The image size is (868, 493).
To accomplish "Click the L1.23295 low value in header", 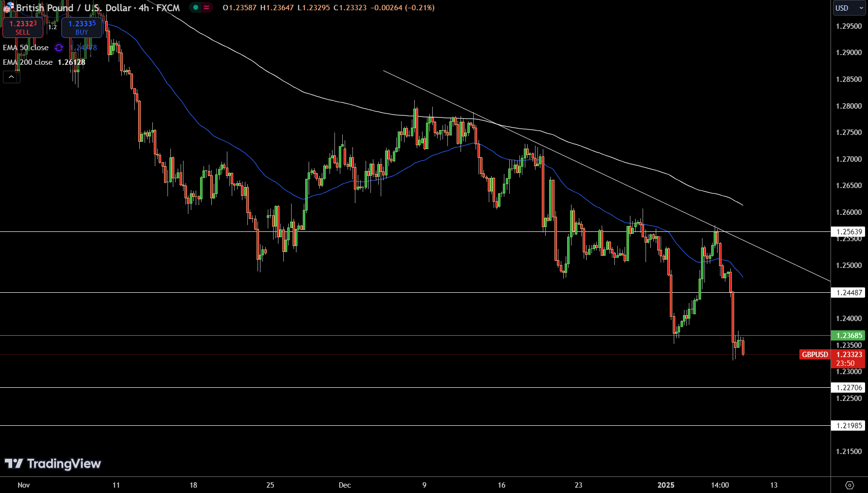I will pyautogui.click(x=314, y=8).
